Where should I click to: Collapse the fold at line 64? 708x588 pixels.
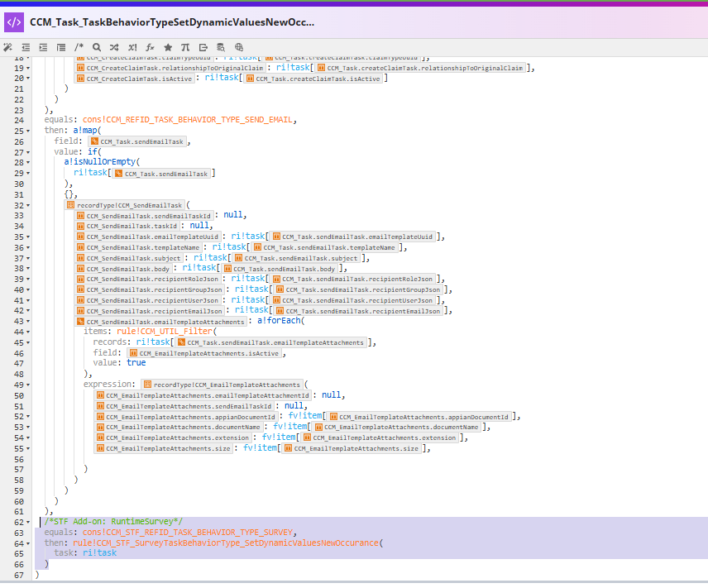tap(28, 543)
